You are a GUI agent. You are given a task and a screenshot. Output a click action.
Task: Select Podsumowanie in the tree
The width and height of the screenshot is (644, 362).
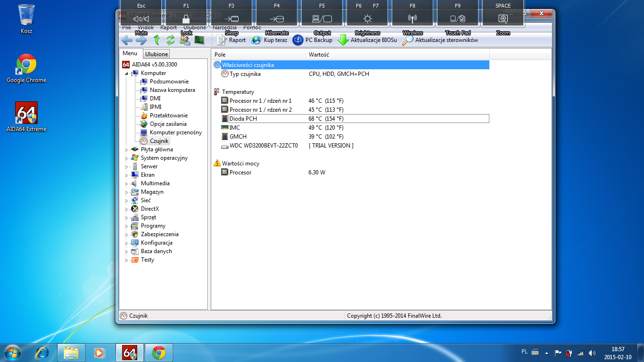click(x=169, y=82)
